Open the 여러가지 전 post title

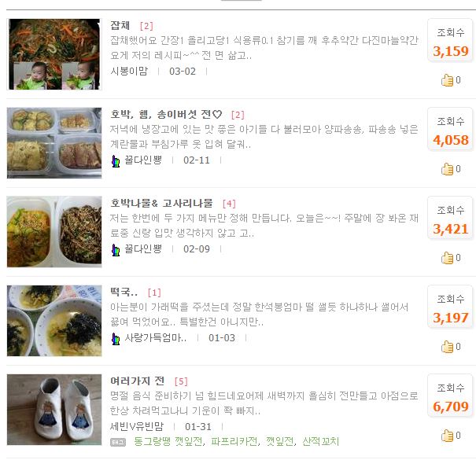pyautogui.click(x=138, y=381)
